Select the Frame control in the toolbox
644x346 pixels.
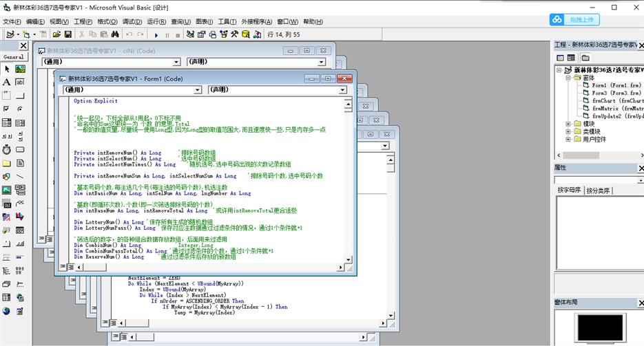point(7,96)
